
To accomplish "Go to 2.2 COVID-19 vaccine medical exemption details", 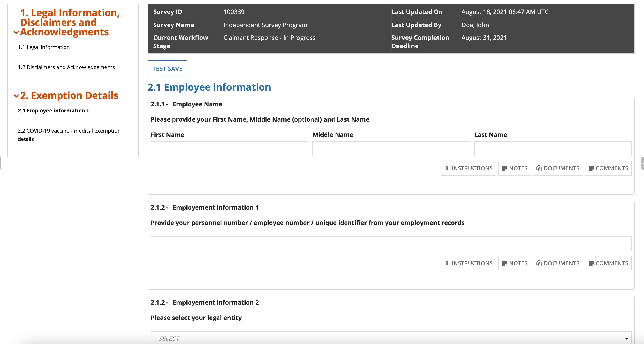I will coord(69,135).
